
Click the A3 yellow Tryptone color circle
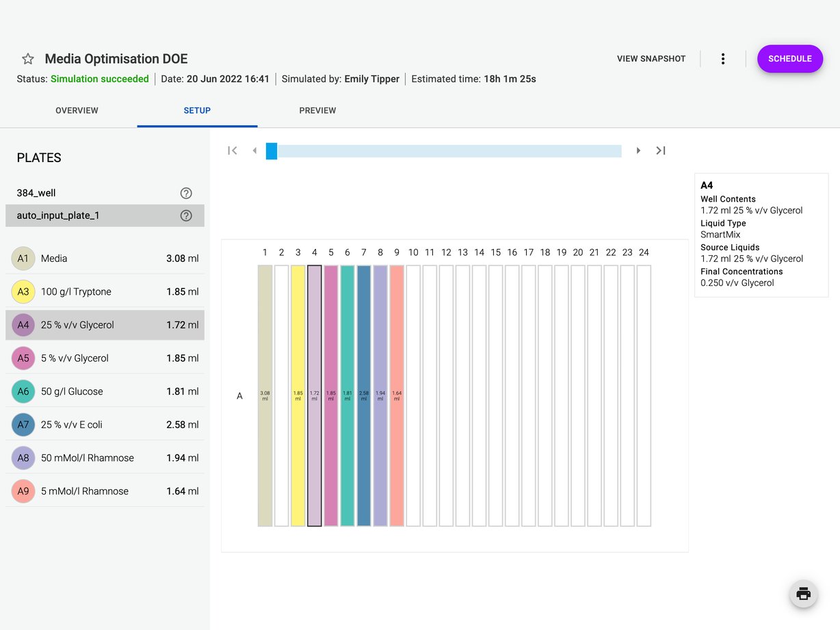(23, 291)
